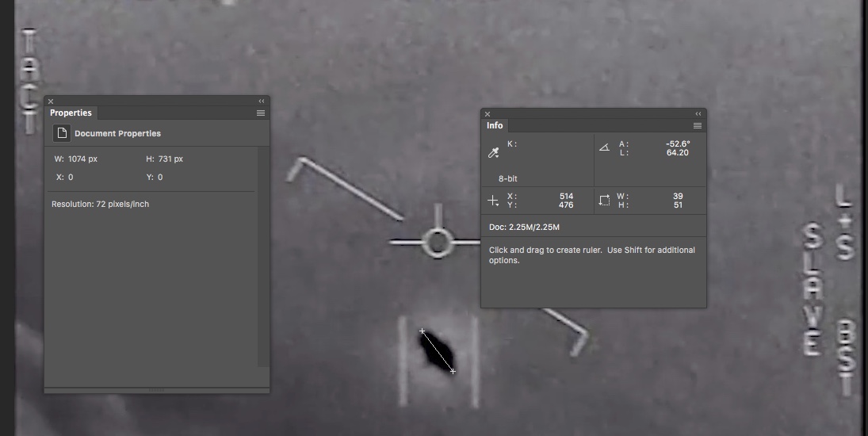The image size is (868, 436).
Task: Click the Doc: 2.25M/2.25M status readout
Action: [524, 228]
